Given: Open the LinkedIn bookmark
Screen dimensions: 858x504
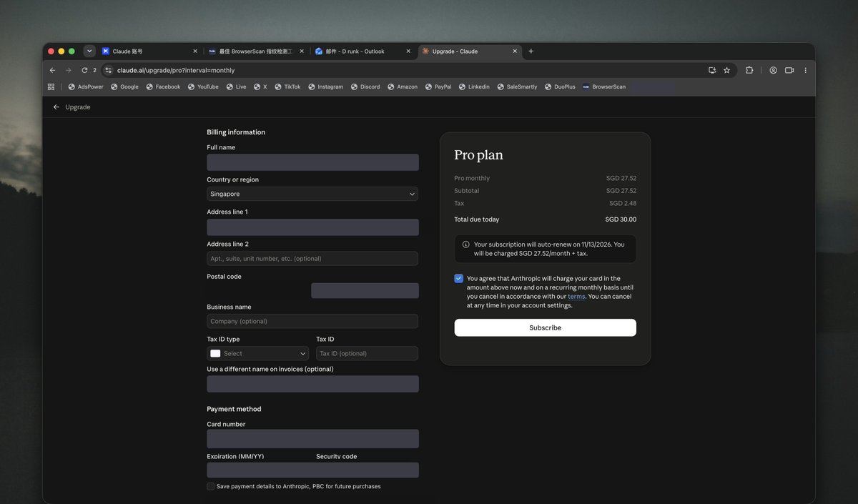Looking at the screenshot, I should coord(474,87).
